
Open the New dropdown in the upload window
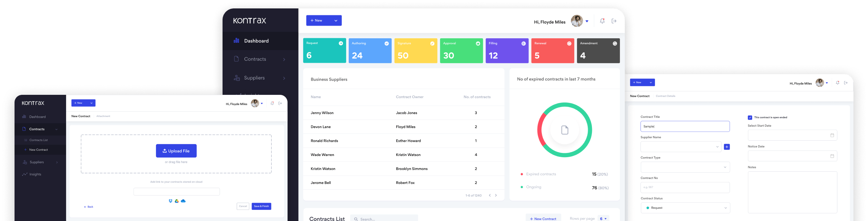[91, 103]
